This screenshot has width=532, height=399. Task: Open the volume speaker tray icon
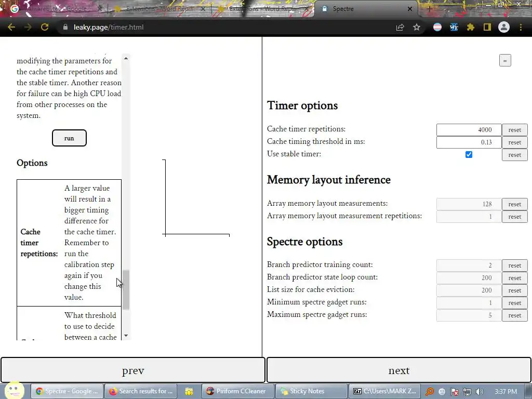pyautogui.click(x=480, y=392)
